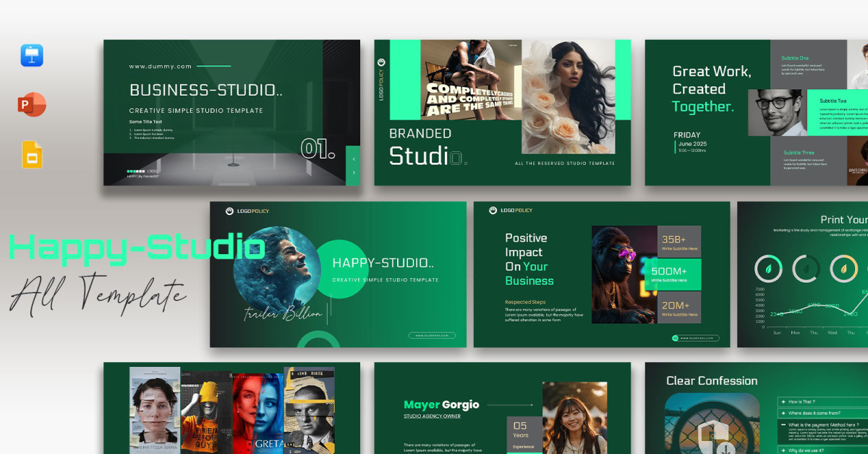
Task: Click the woman with roses photo
Action: tap(568, 96)
